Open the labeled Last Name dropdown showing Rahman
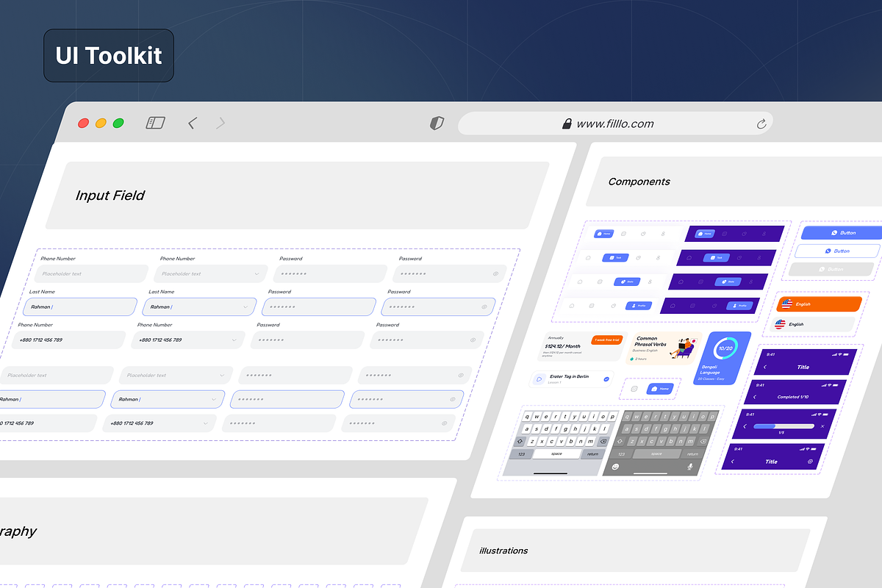This screenshot has height=588, width=882. coord(199,306)
